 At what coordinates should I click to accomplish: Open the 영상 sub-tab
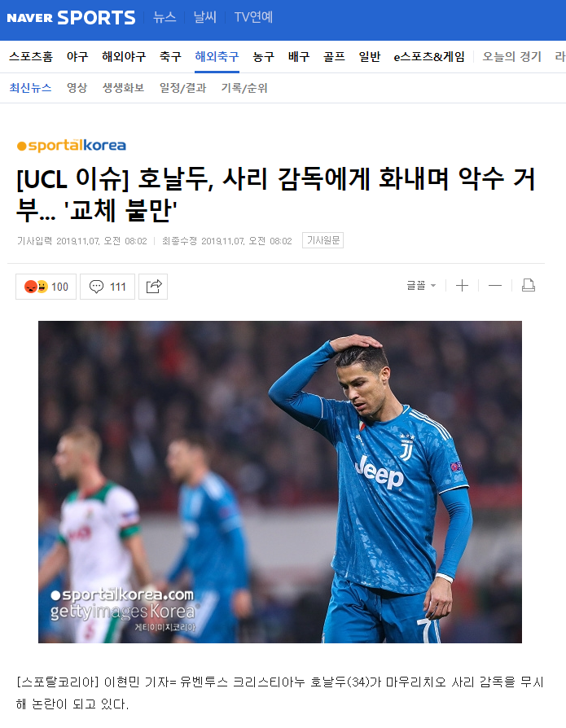point(77,88)
